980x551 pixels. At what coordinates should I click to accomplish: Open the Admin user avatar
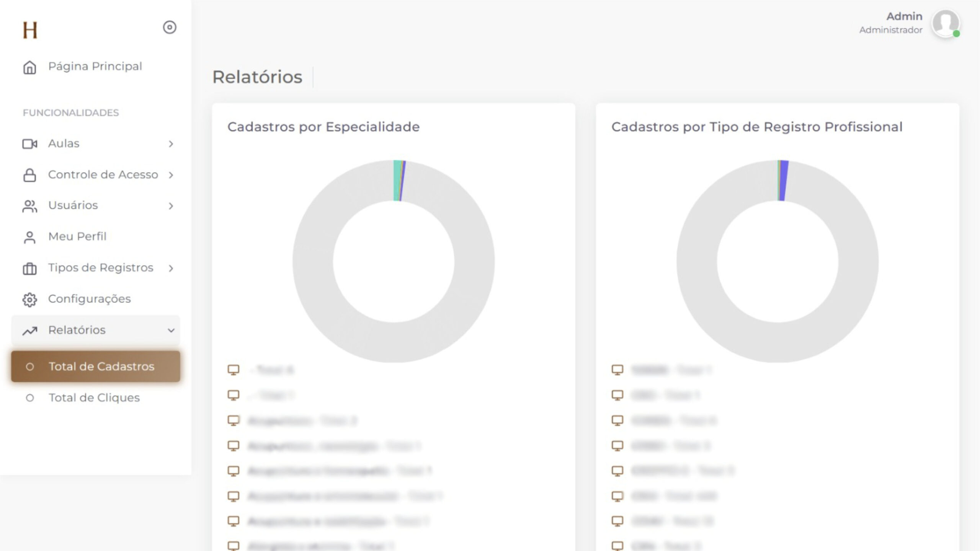(945, 23)
